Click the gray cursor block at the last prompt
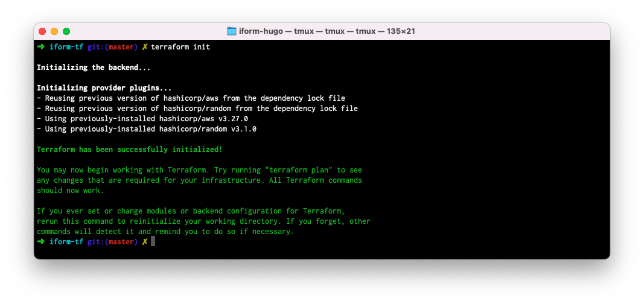 coord(153,242)
